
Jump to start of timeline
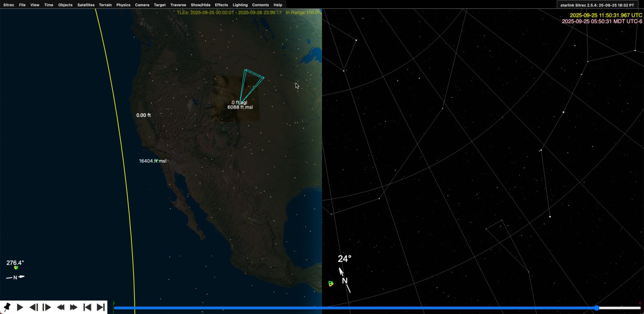87,307
